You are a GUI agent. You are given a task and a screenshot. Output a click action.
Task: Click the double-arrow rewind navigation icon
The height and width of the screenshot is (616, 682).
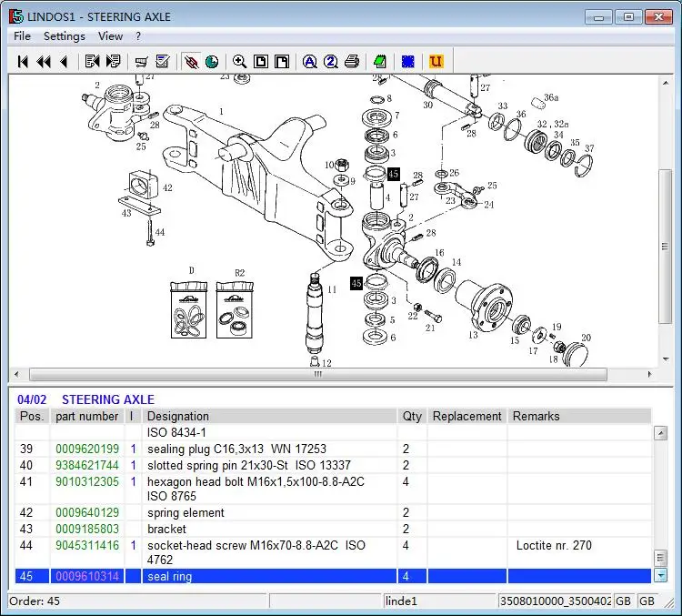click(44, 61)
